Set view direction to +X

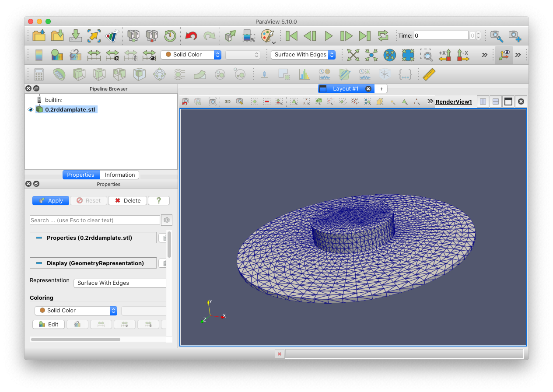(x=445, y=55)
